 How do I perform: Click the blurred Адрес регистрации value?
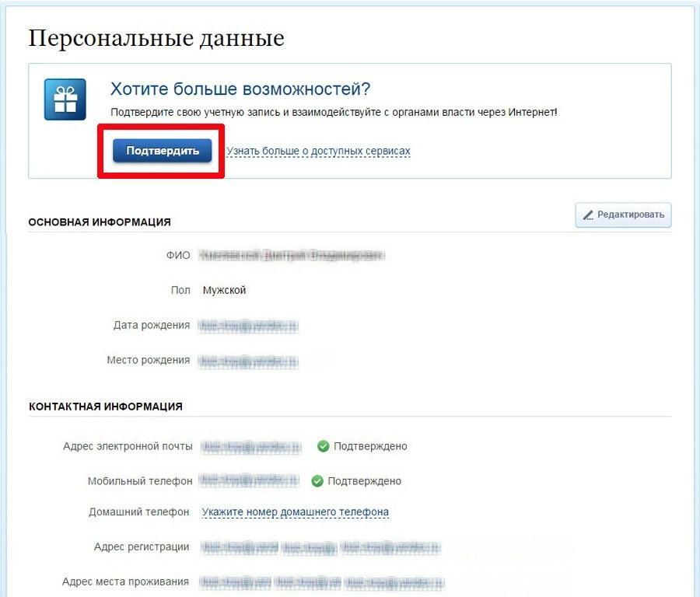tap(320, 547)
